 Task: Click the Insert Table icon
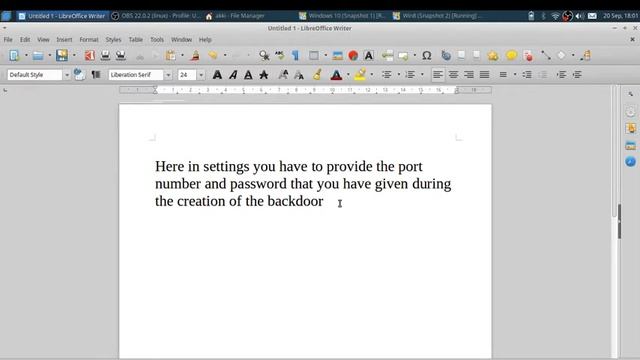pos(313,56)
